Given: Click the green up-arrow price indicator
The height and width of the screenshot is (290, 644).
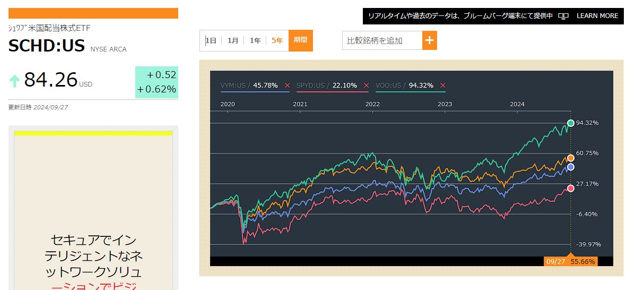Looking at the screenshot, I should click(x=15, y=81).
